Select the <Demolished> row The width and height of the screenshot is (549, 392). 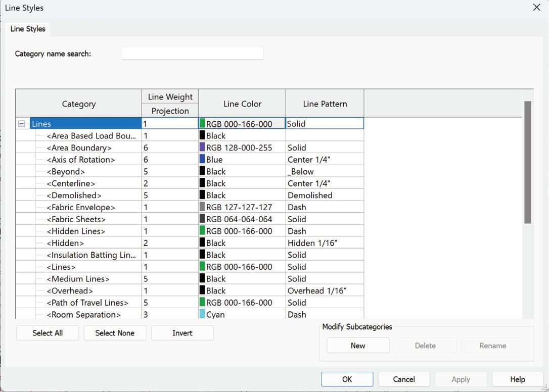74,195
